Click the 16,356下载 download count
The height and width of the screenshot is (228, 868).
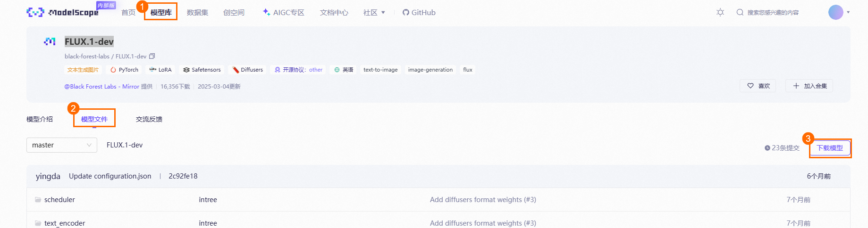point(175,87)
